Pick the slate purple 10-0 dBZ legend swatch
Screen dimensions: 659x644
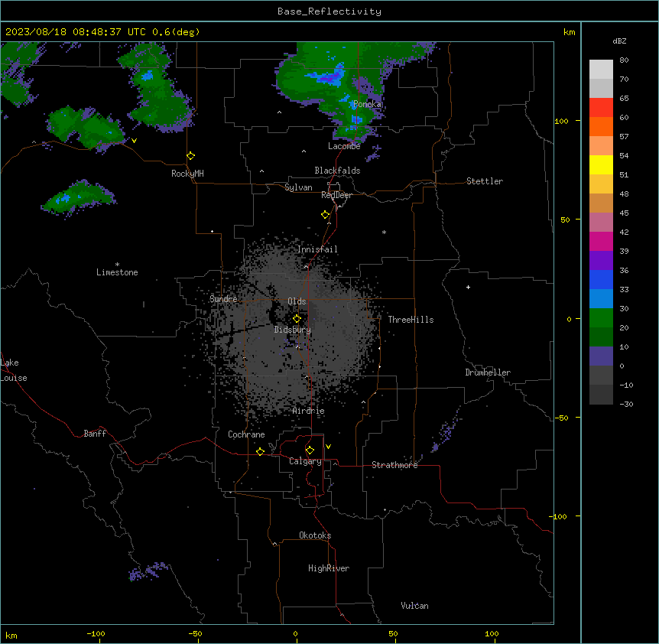601,356
